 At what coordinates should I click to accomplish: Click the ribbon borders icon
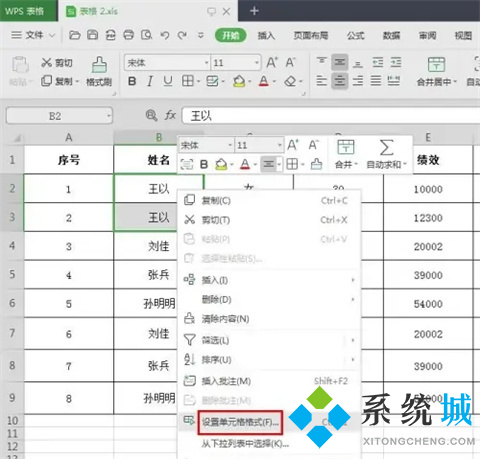(x=188, y=81)
